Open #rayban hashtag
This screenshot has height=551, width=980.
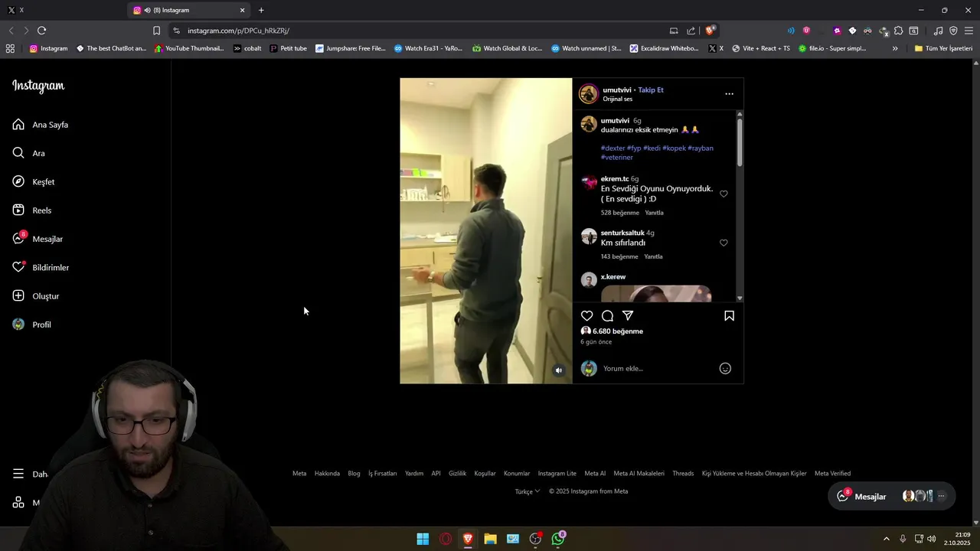pyautogui.click(x=701, y=148)
